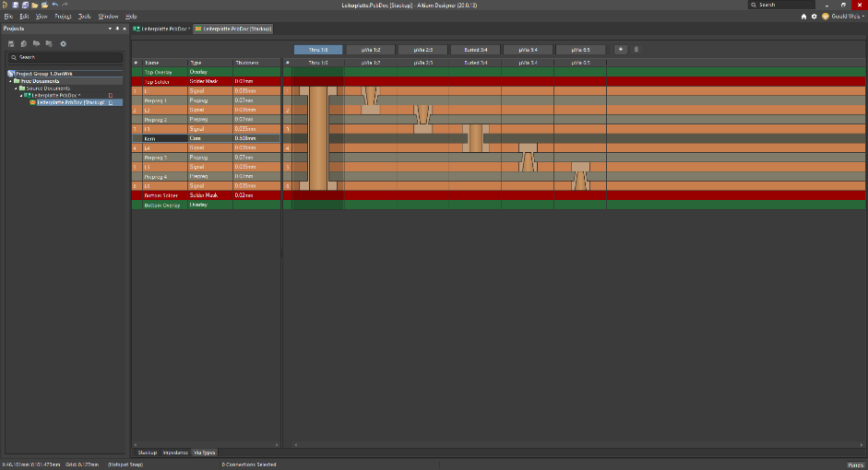Viewport: 868px width, 470px height.
Task: Click the µVia 1:2 via drawing
Action: tap(370, 100)
